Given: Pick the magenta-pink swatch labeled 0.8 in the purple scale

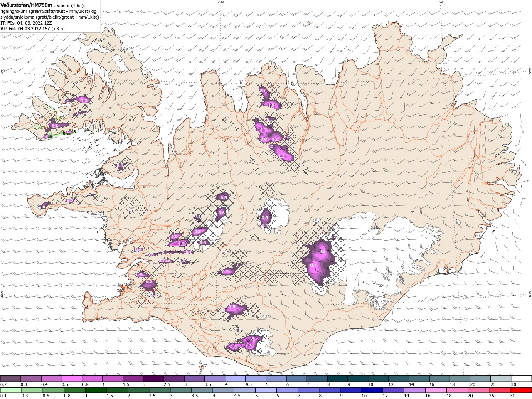Looking at the screenshot, I should tap(92, 379).
